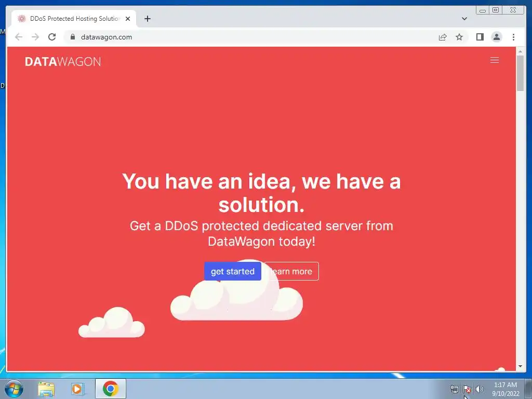
Task: Open the volume control in system tray
Action: [x=479, y=389]
